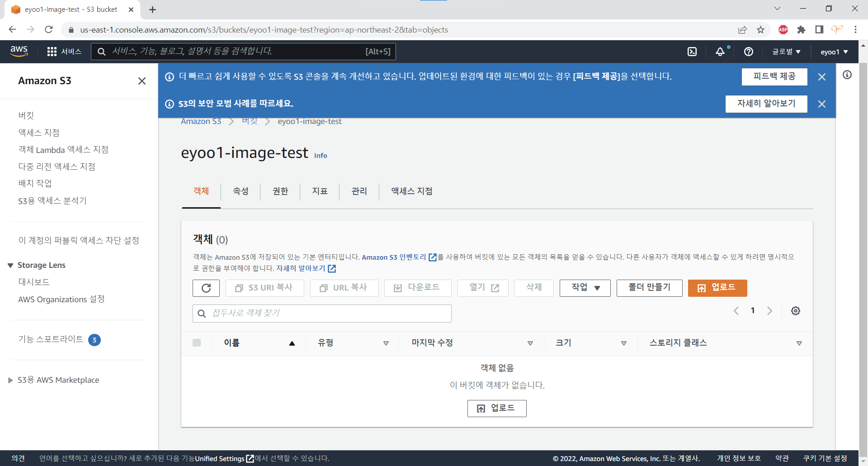Click the orange 업로드 button
Image resolution: width=868 pixels, height=466 pixels.
click(717, 288)
